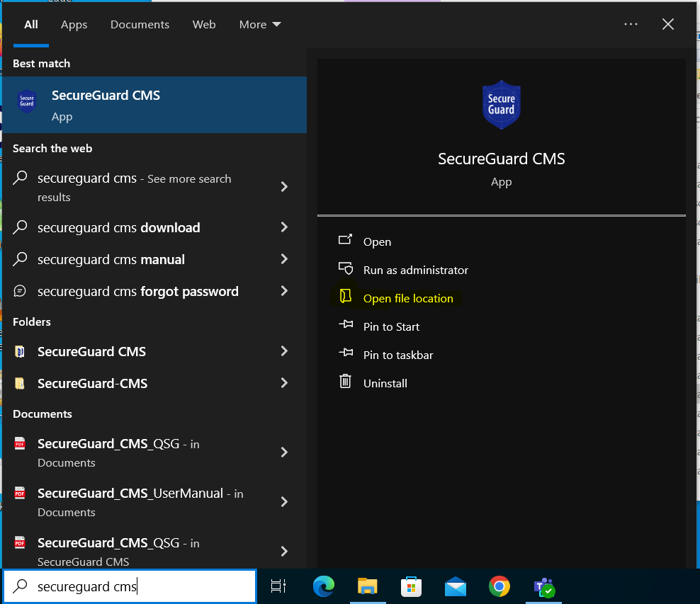Viewport: 700px width, 604px height.
Task: Click the Open file location folder icon
Action: (345, 297)
